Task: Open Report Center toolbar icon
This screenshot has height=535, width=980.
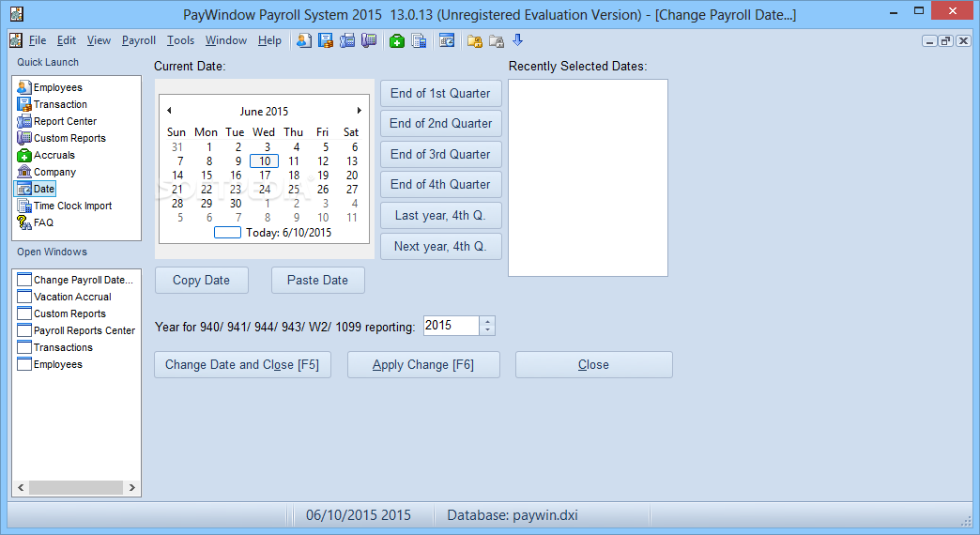Action: (x=347, y=41)
